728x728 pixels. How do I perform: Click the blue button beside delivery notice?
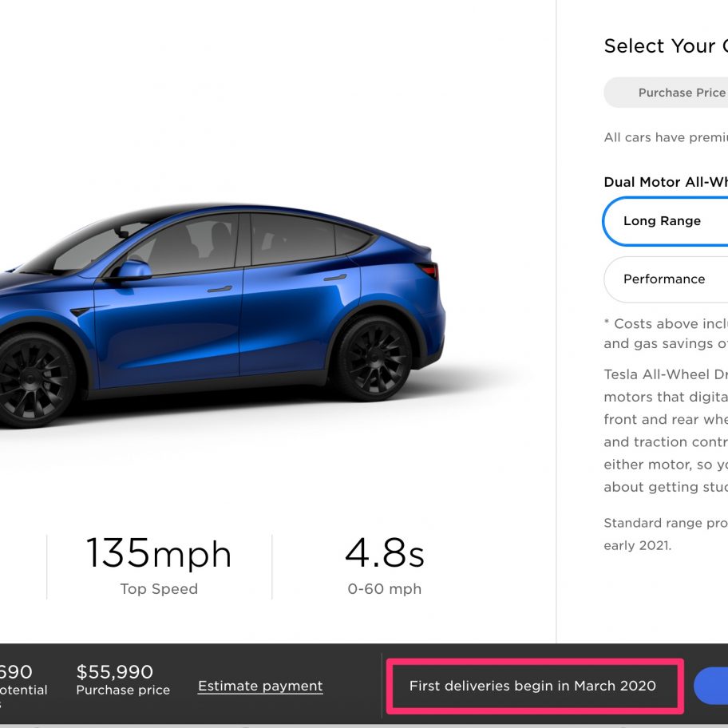coord(710,686)
